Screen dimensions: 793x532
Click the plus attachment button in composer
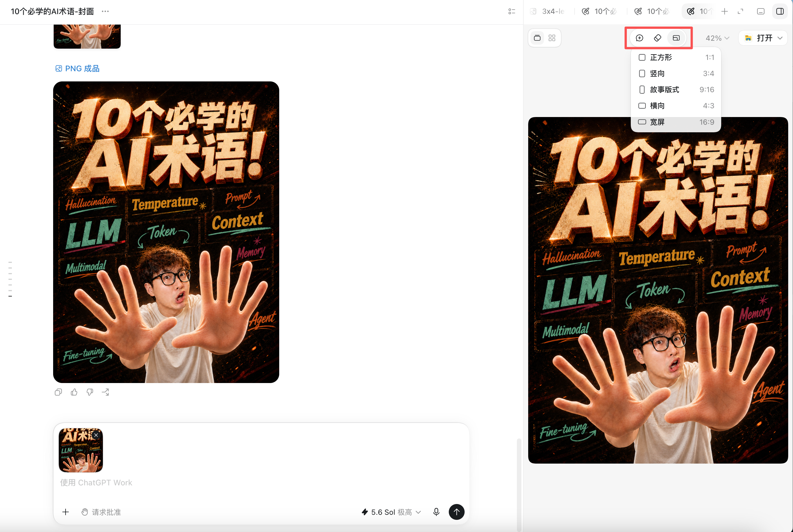[x=66, y=512]
